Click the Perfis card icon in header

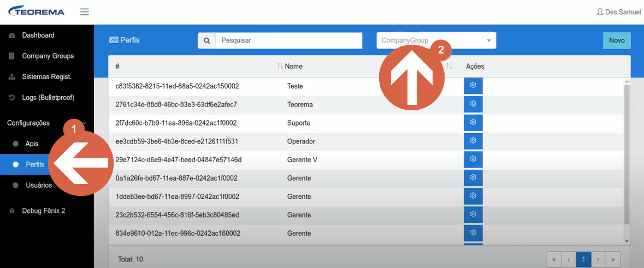click(x=114, y=40)
